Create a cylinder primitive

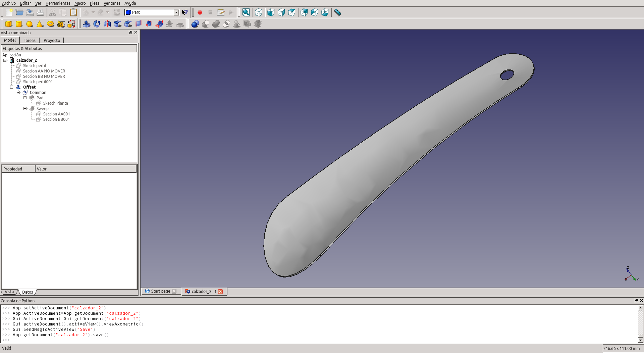click(x=19, y=24)
